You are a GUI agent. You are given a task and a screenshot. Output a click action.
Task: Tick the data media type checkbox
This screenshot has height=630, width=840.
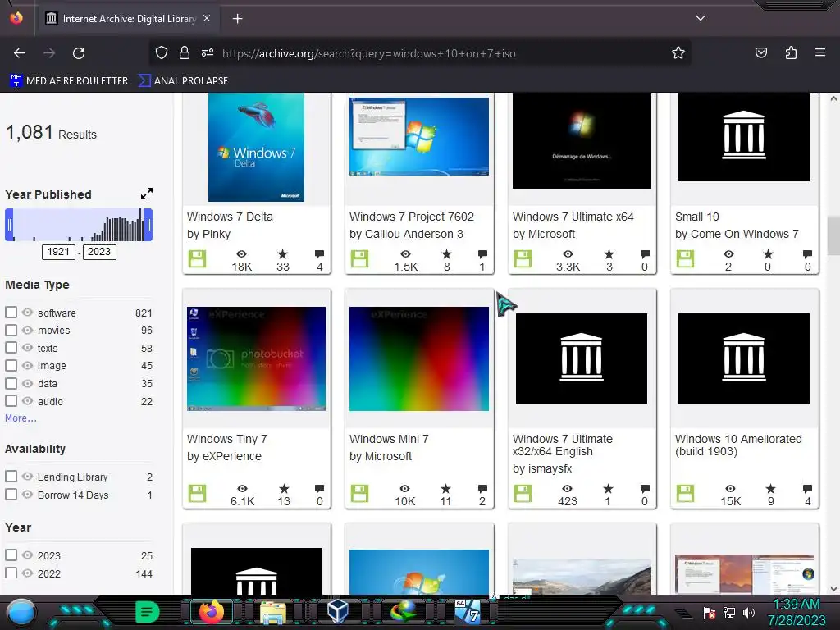click(x=11, y=383)
